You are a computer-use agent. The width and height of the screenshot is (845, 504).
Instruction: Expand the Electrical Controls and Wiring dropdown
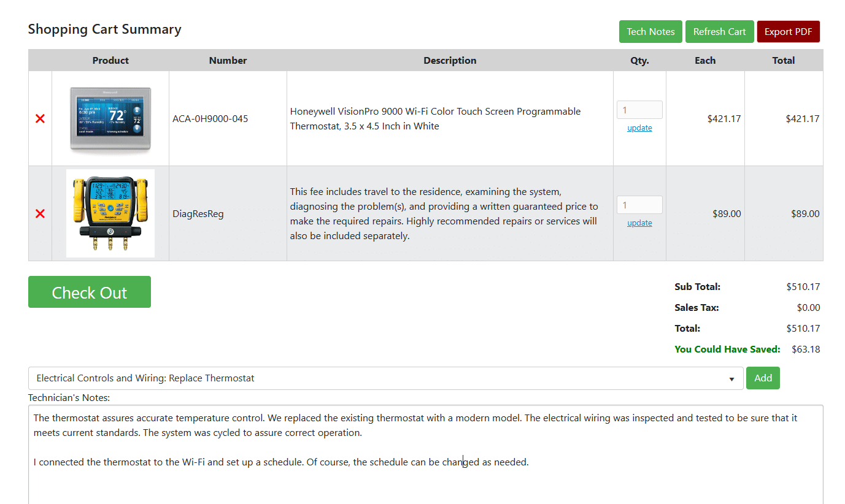point(385,378)
